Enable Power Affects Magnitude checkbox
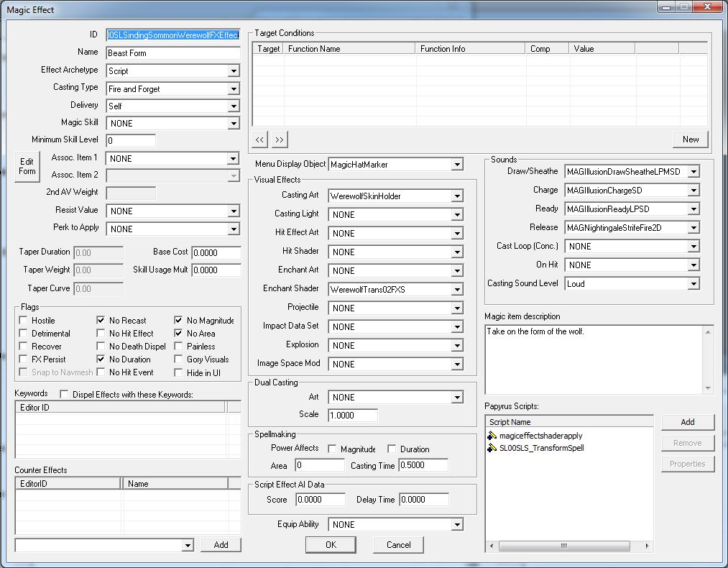Image resolution: width=728 pixels, height=568 pixels. pyautogui.click(x=332, y=449)
